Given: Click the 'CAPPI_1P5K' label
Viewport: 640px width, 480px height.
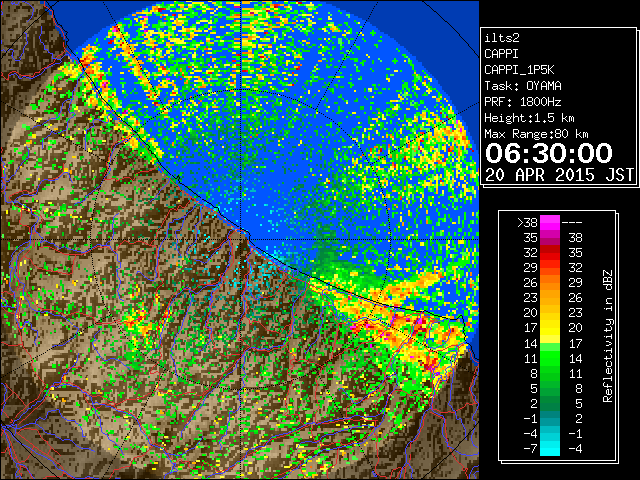Looking at the screenshot, I should [519, 70].
